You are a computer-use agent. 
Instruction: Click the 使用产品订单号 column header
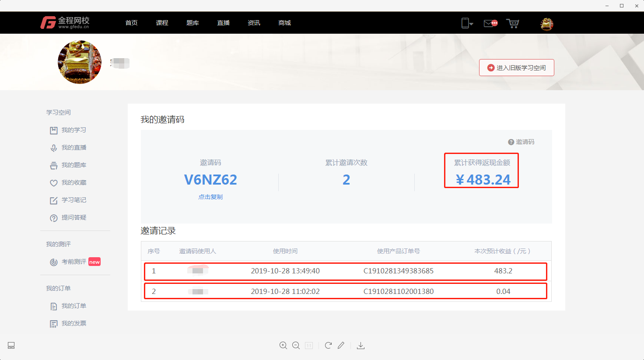[399, 251]
